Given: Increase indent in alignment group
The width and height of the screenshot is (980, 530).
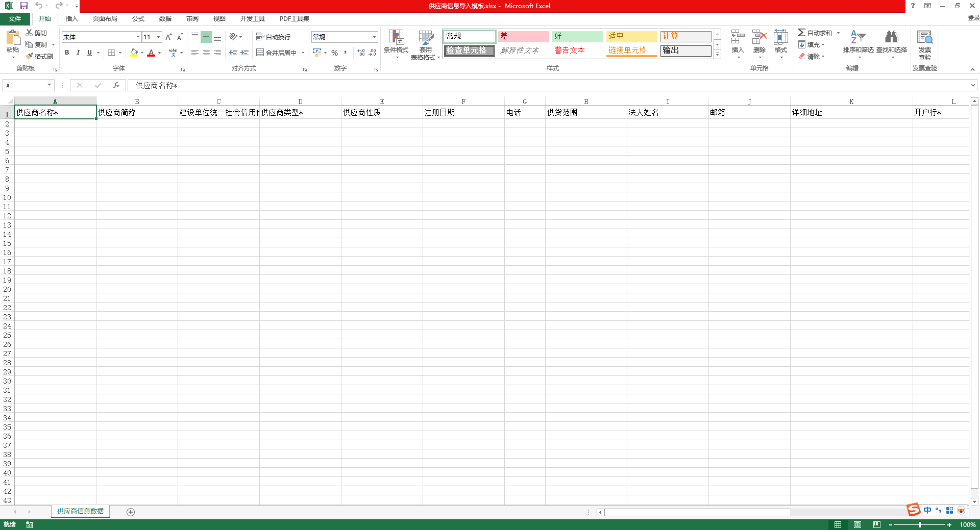Looking at the screenshot, I should 244,53.
